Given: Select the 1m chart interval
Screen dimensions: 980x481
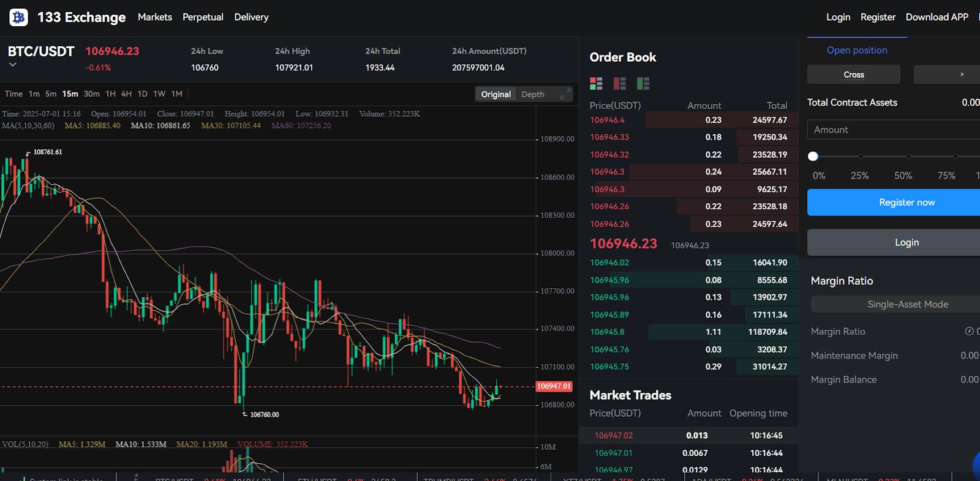Looking at the screenshot, I should (34, 94).
